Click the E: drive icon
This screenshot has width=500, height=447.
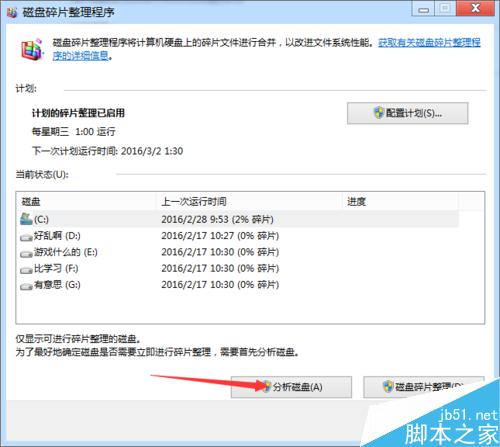pos(26,253)
